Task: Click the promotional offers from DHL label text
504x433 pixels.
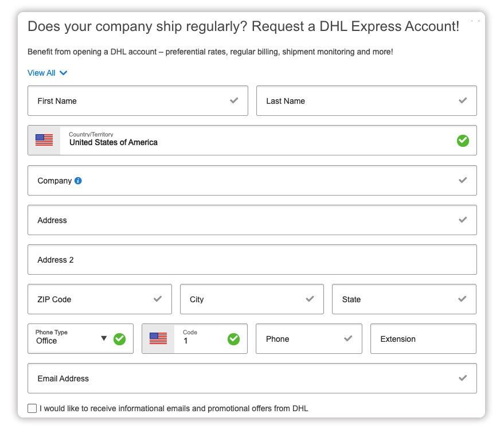Action: pyautogui.click(x=174, y=408)
